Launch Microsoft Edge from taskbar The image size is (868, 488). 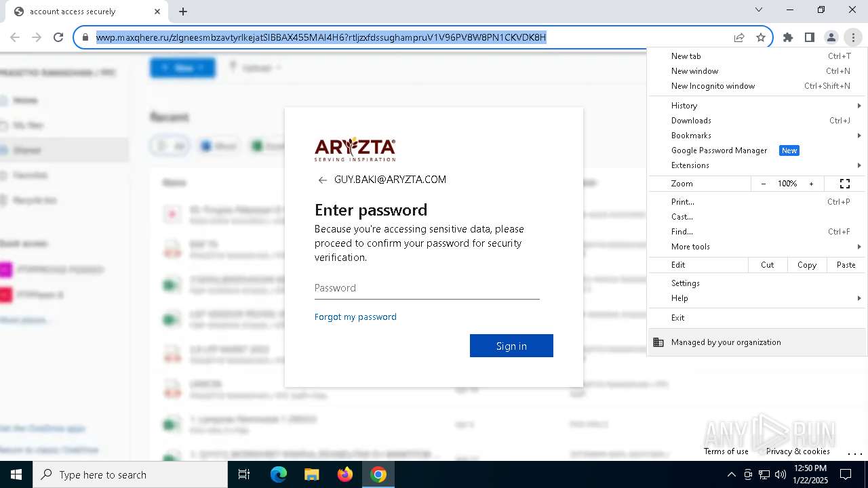tap(279, 474)
